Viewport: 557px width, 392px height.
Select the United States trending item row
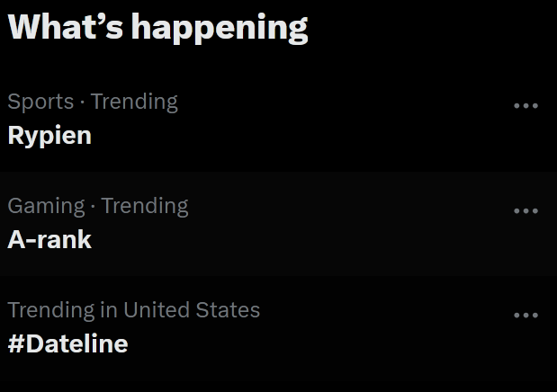coord(270,327)
